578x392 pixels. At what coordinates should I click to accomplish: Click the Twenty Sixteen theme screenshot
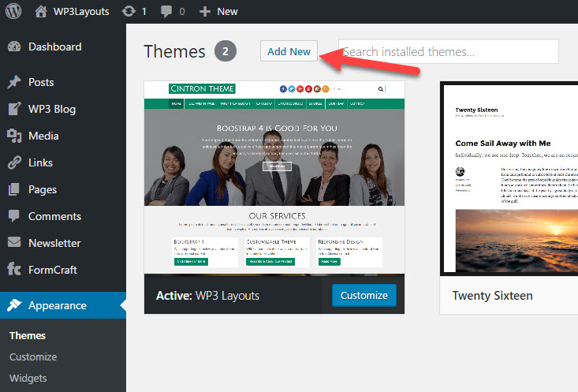509,178
